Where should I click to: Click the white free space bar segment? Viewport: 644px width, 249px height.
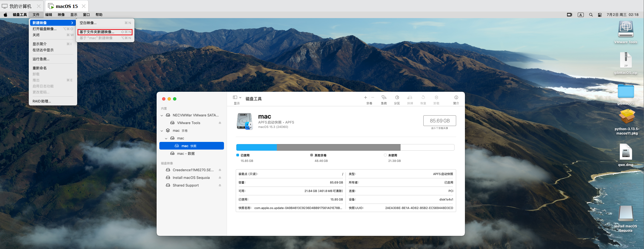(x=427, y=147)
